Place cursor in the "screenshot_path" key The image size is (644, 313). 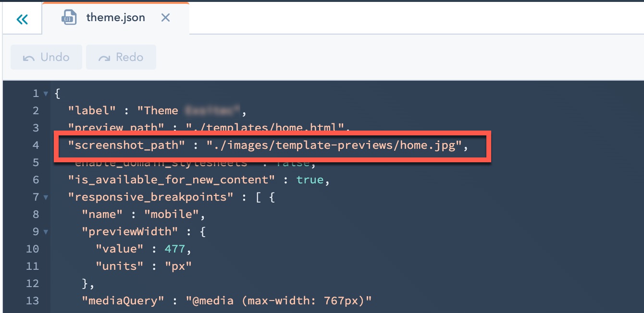[x=131, y=145]
